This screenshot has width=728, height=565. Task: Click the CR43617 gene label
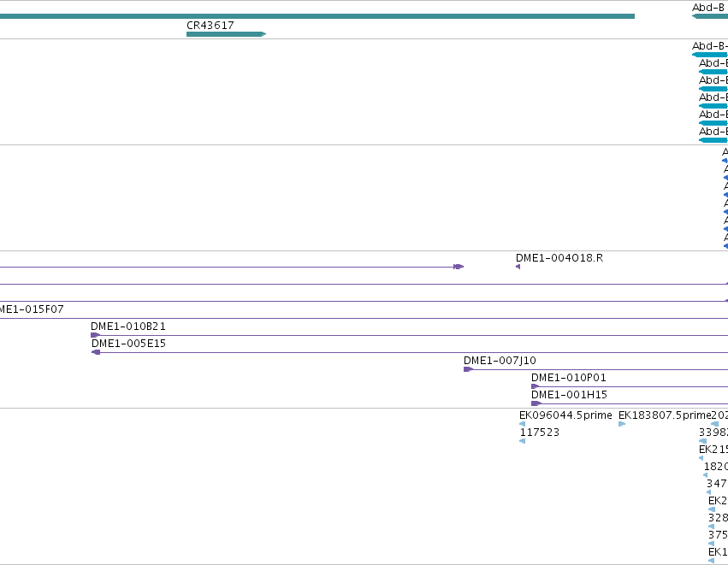[210, 26]
